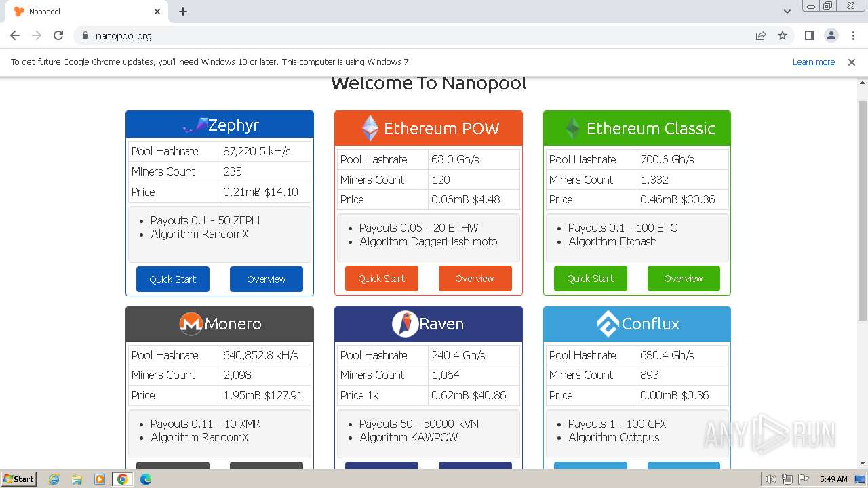Click Monero price $127.91 value
The height and width of the screenshot is (488, 868).
click(283, 395)
